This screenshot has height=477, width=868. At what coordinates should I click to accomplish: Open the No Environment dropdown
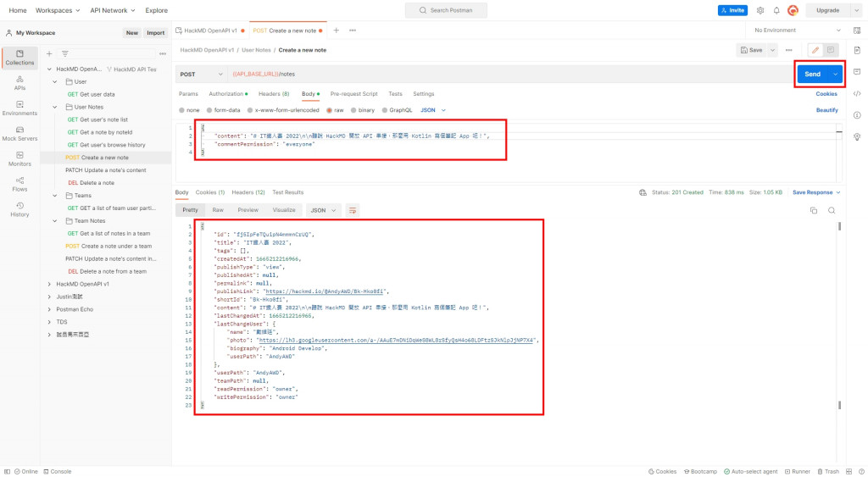click(x=797, y=31)
